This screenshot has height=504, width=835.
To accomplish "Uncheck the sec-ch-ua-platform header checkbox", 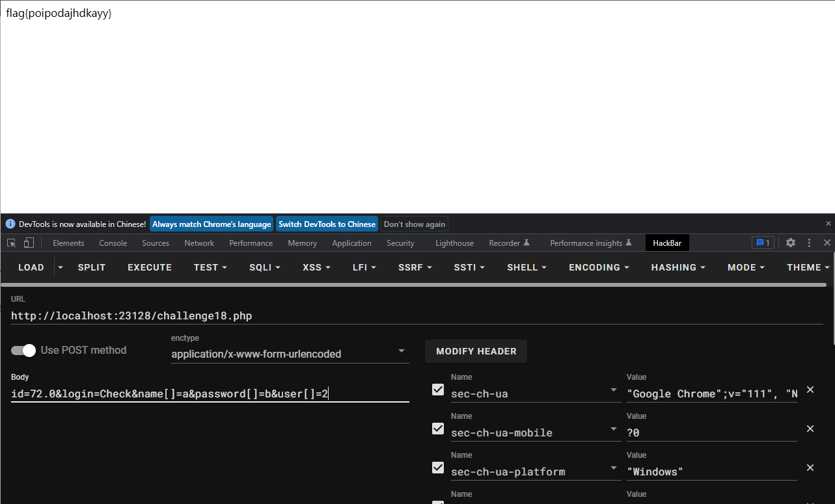I will [x=438, y=468].
